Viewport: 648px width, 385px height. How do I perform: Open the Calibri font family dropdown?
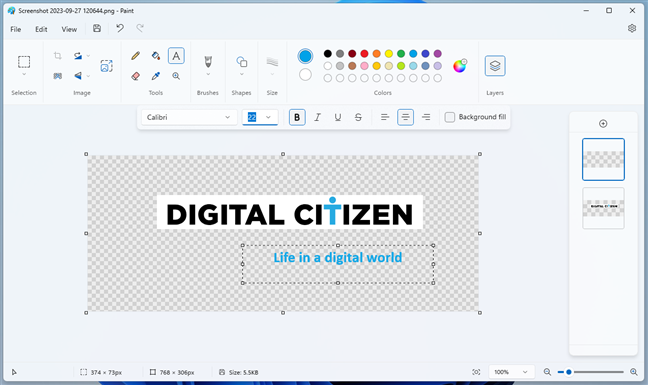(x=189, y=117)
